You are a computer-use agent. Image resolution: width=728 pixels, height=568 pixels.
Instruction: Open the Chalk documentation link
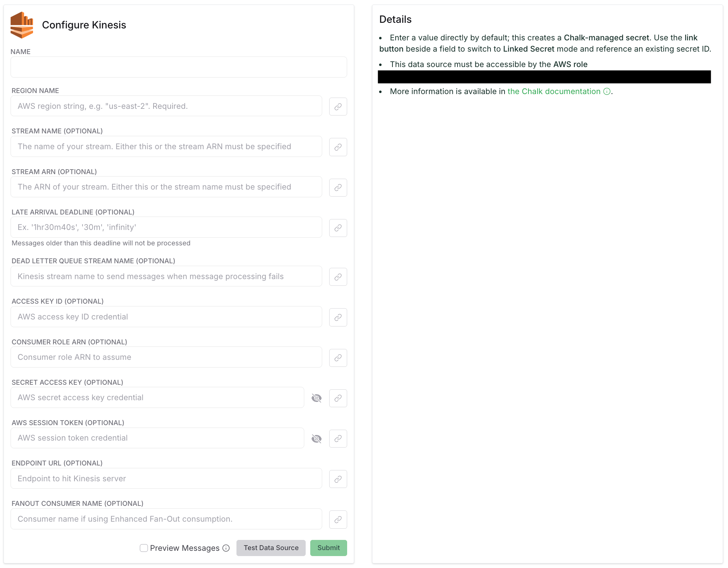coord(554,91)
